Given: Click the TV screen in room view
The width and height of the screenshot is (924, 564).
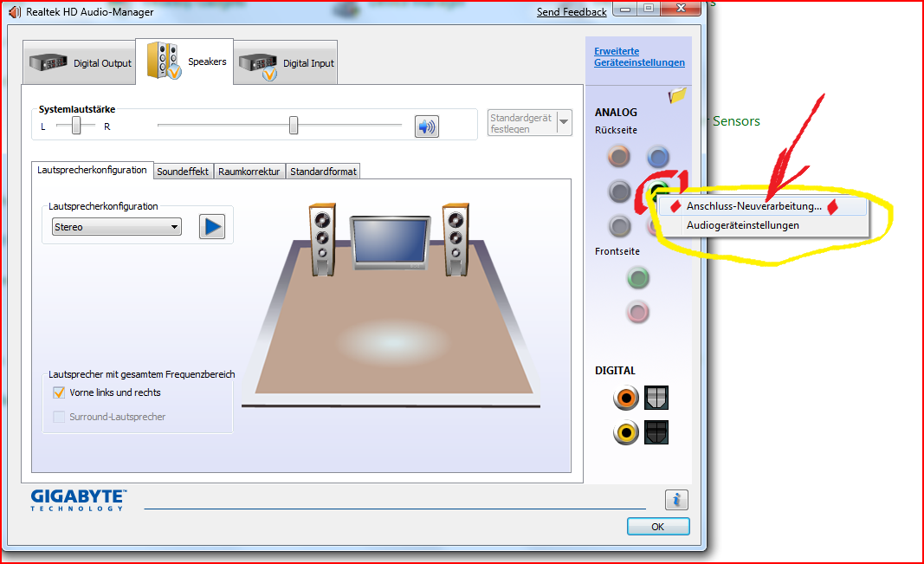Looking at the screenshot, I should coord(390,243).
